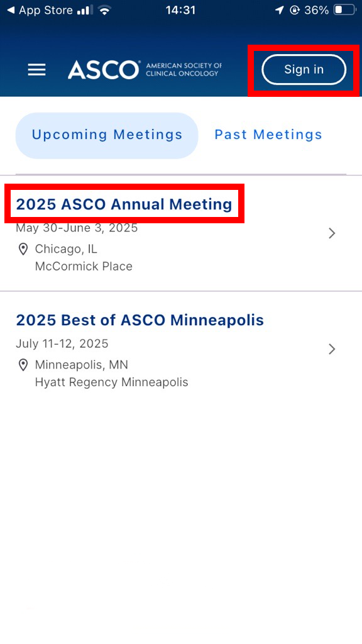
Task: Tap the chevron next to the Chicago meeting
Action: tap(332, 233)
